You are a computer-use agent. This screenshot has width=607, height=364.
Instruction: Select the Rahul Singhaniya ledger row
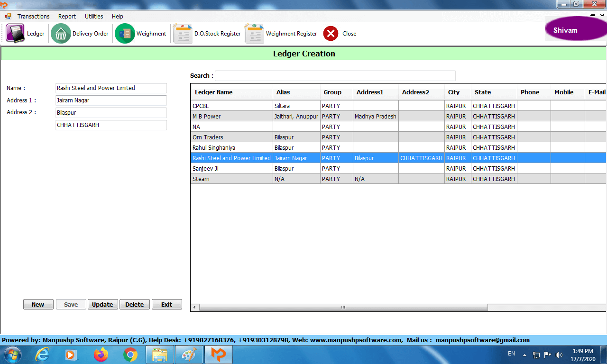[398, 147]
